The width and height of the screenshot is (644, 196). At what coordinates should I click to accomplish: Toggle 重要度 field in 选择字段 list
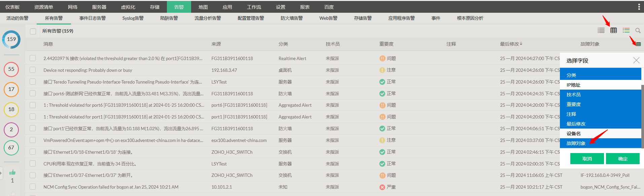(601, 104)
